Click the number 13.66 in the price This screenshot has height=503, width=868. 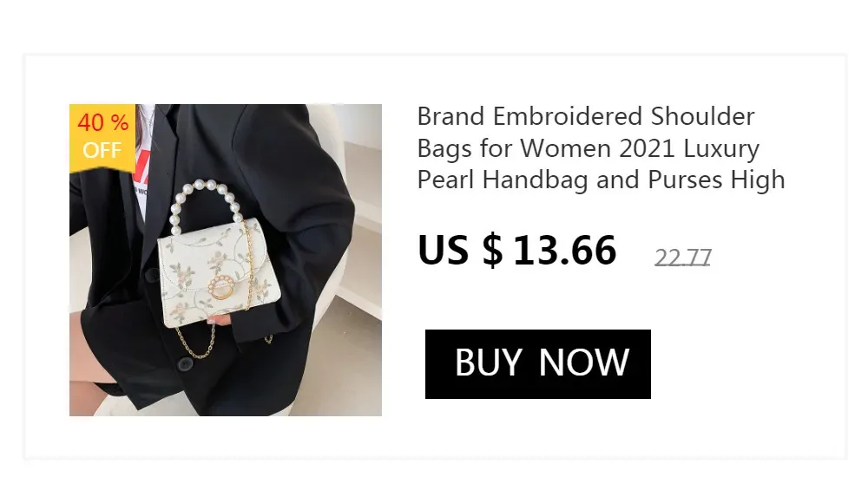pos(565,250)
